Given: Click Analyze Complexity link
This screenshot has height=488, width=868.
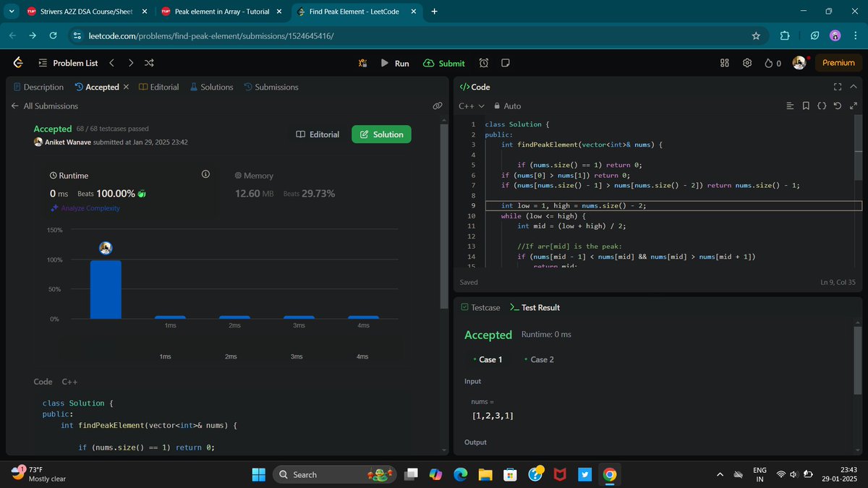Looking at the screenshot, I should point(85,208).
